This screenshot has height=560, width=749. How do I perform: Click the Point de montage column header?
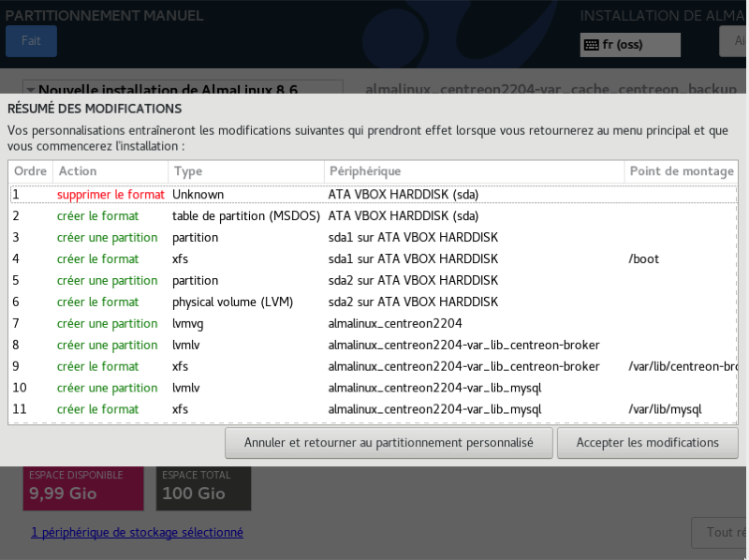coord(681,171)
